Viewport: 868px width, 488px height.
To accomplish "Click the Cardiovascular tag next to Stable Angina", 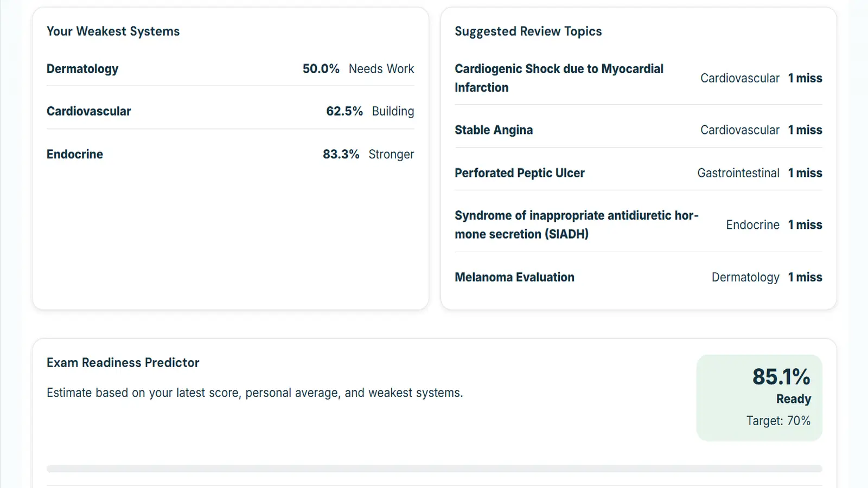I will point(740,130).
